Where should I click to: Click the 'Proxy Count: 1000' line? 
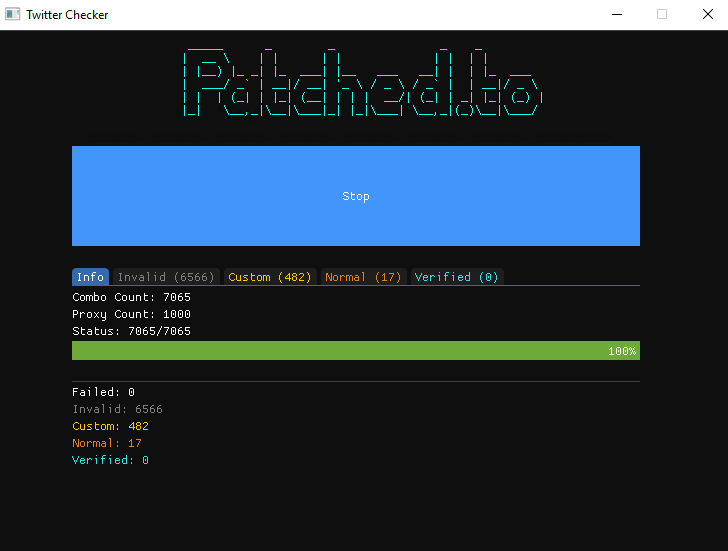[x=131, y=314]
